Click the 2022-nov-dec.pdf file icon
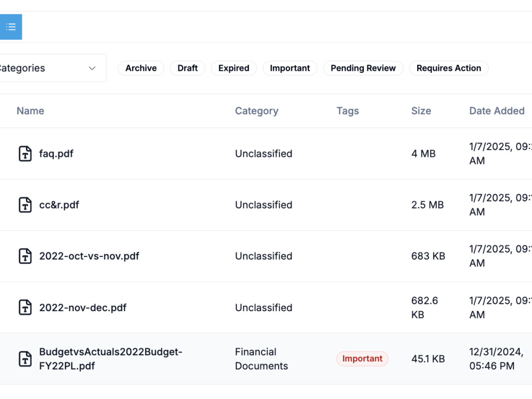 tap(25, 307)
